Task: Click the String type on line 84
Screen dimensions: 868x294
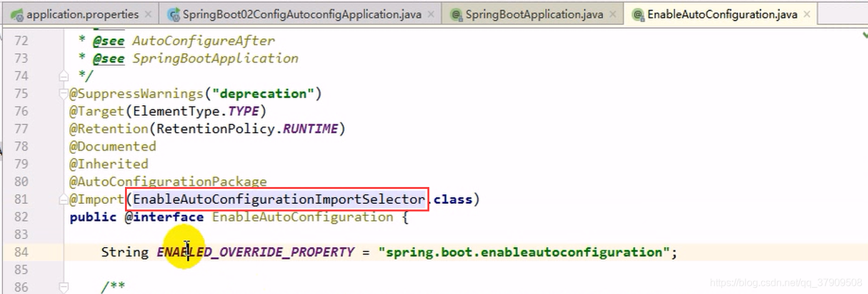Action: pos(125,252)
